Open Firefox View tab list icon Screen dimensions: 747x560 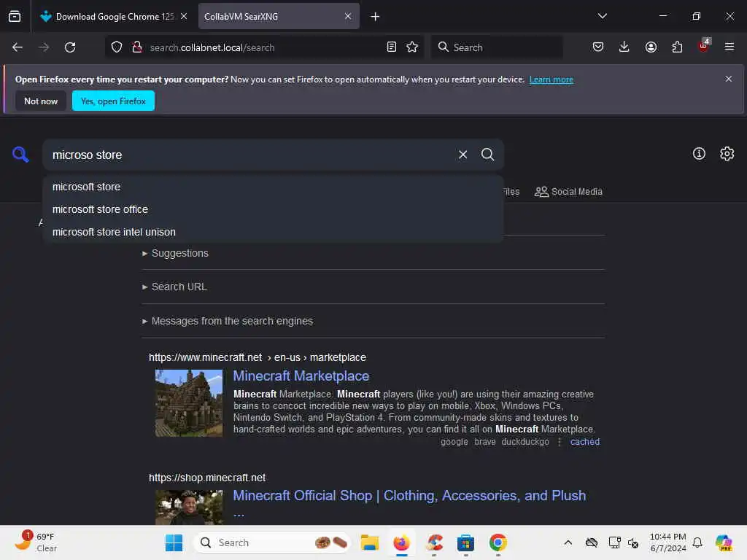point(15,16)
